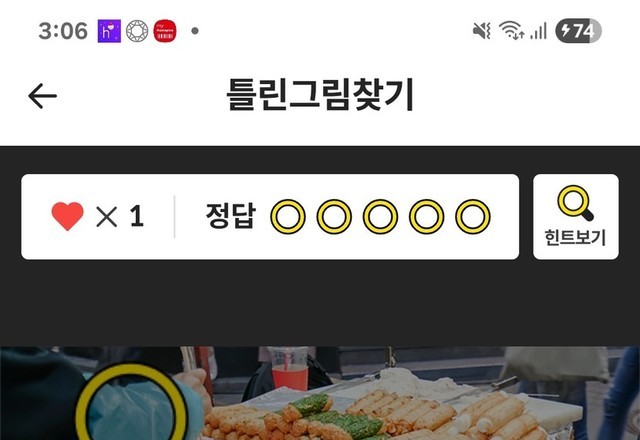Select the fourth 정답 answer circle
The image size is (640, 440).
[x=426, y=216]
